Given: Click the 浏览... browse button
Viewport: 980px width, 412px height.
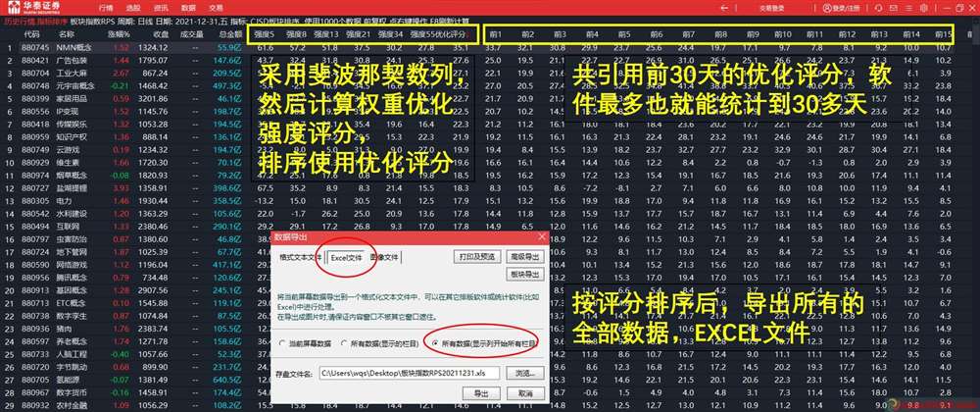Looking at the screenshot, I should [x=525, y=373].
